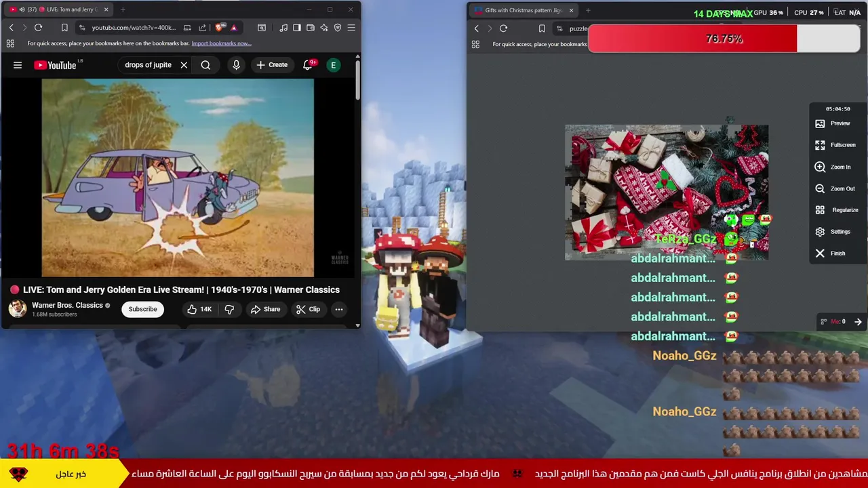Open the YouTube guide hamburger menu
This screenshot has width=868, height=488.
18,65
